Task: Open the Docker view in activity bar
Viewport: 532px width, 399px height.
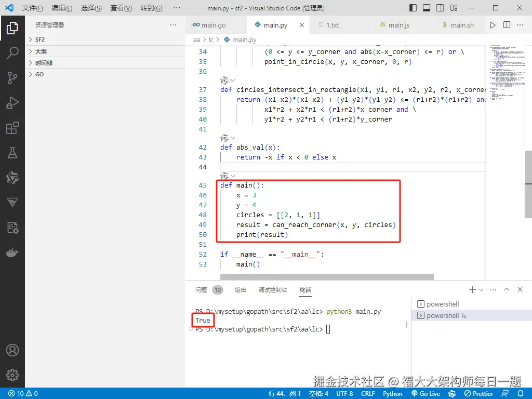Action: 12,253
